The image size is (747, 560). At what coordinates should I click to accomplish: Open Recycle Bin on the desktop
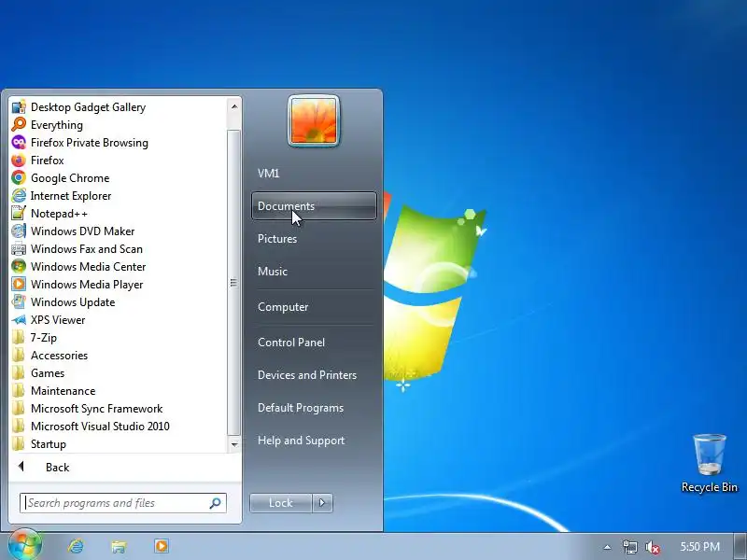pos(710,463)
